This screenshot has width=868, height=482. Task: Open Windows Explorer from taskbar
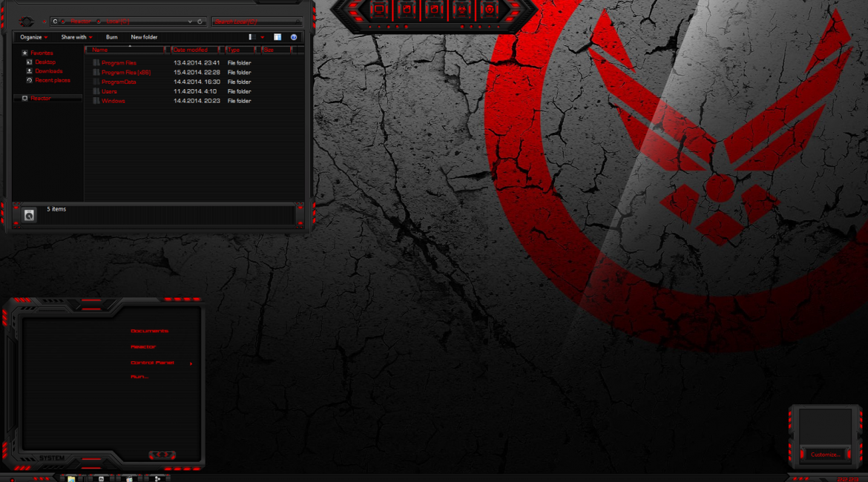(71, 479)
